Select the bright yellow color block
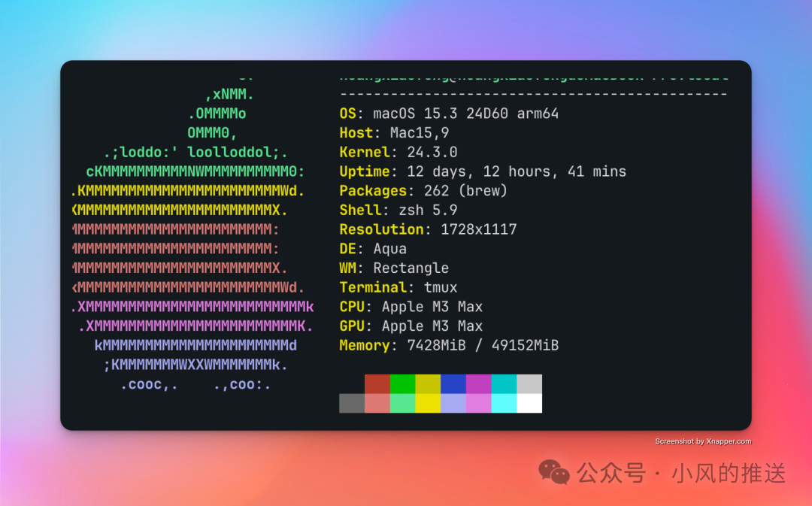 428,404
